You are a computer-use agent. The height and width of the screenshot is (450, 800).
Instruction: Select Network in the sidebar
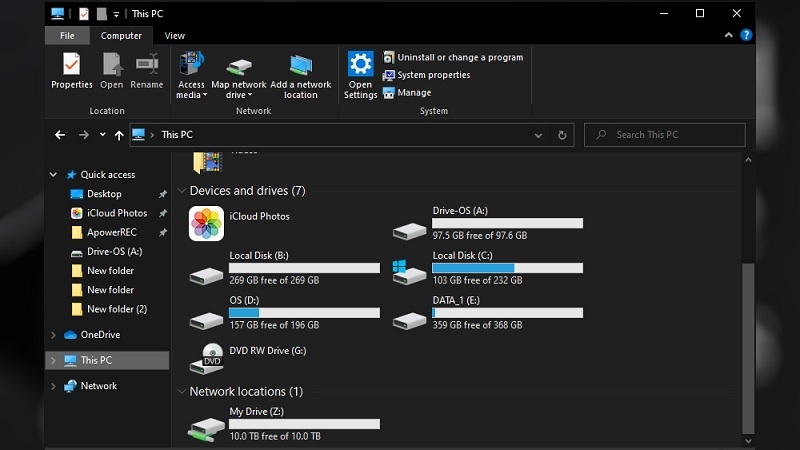tap(98, 386)
